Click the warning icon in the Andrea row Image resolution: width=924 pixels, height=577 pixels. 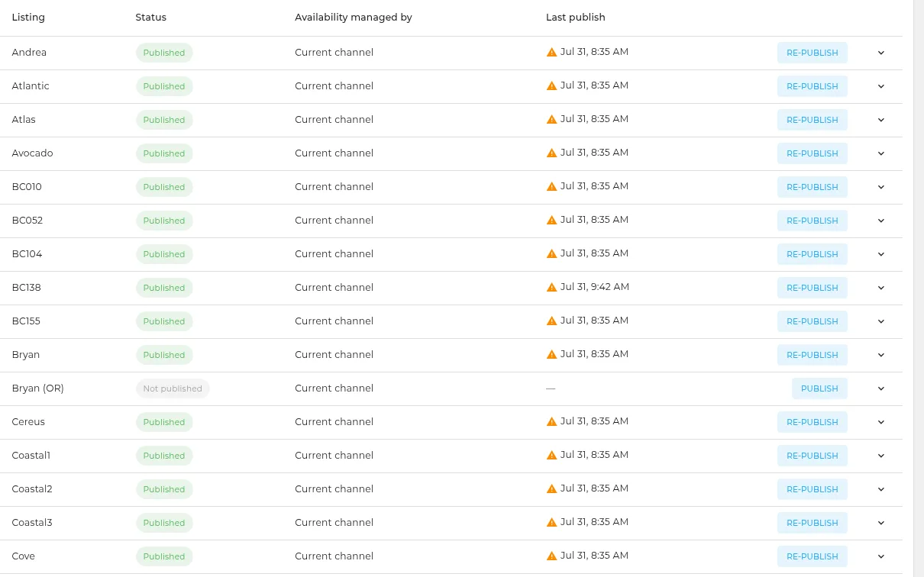(551, 53)
